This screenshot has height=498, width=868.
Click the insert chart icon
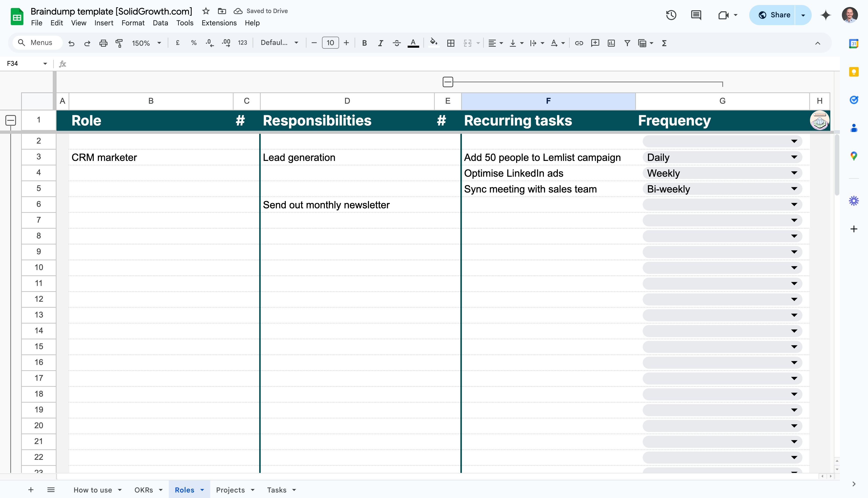coord(611,43)
